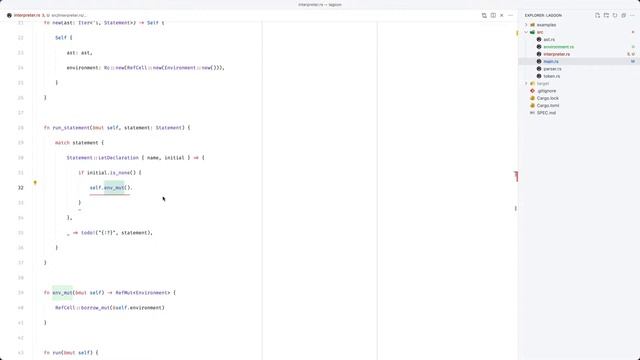
Task: Open the Cargo.toml file
Action: [x=548, y=106]
